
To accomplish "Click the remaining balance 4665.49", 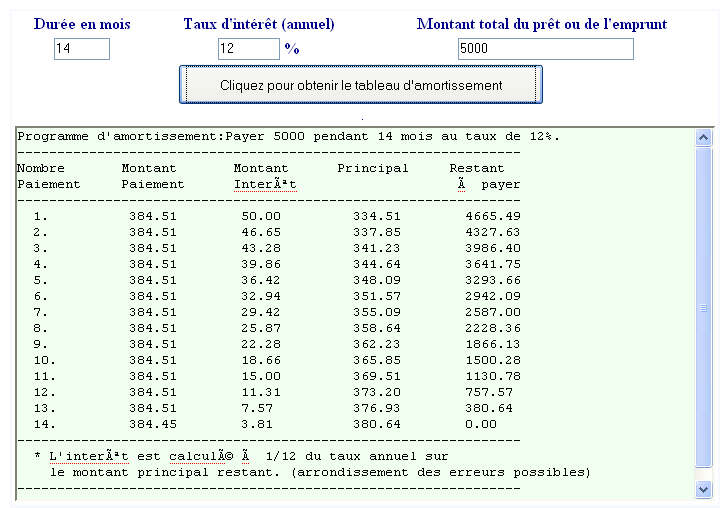I will point(493,216).
